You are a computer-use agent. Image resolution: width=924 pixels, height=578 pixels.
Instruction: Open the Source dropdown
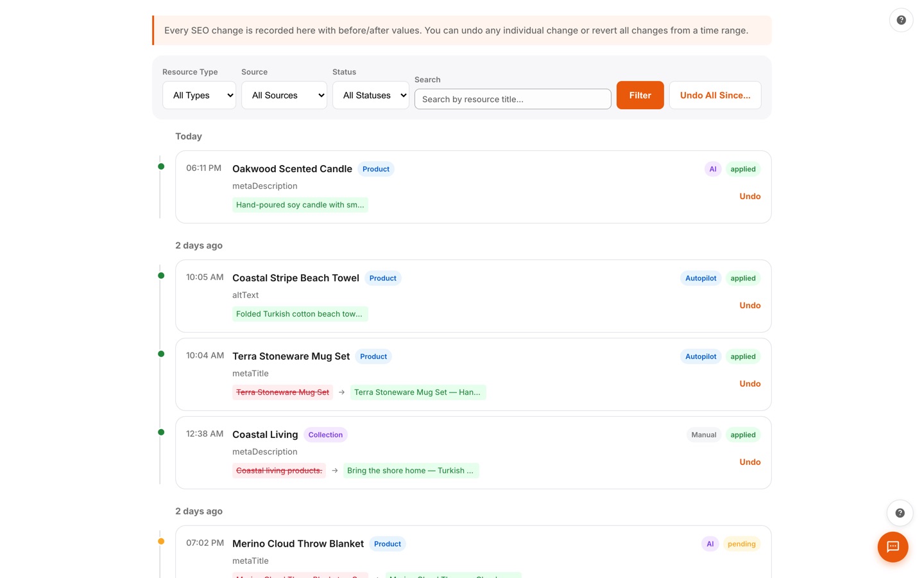284,95
